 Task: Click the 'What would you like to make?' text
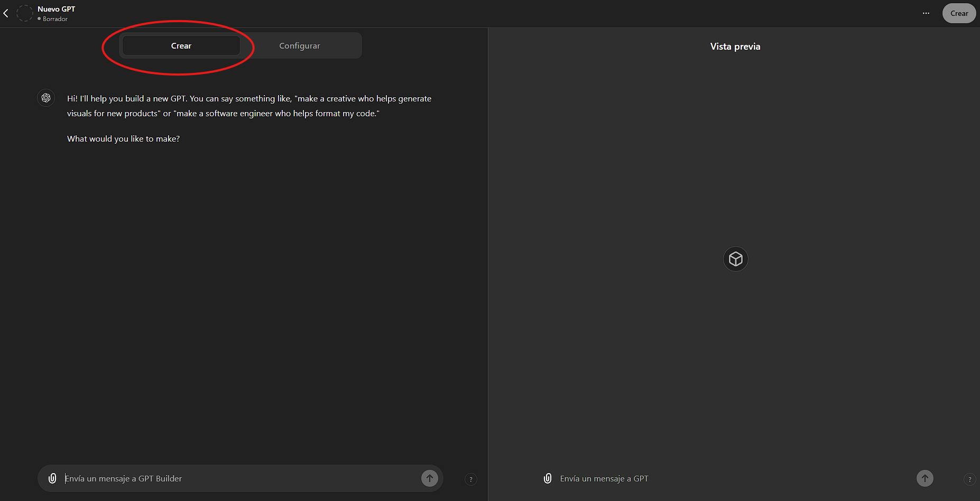(x=123, y=138)
